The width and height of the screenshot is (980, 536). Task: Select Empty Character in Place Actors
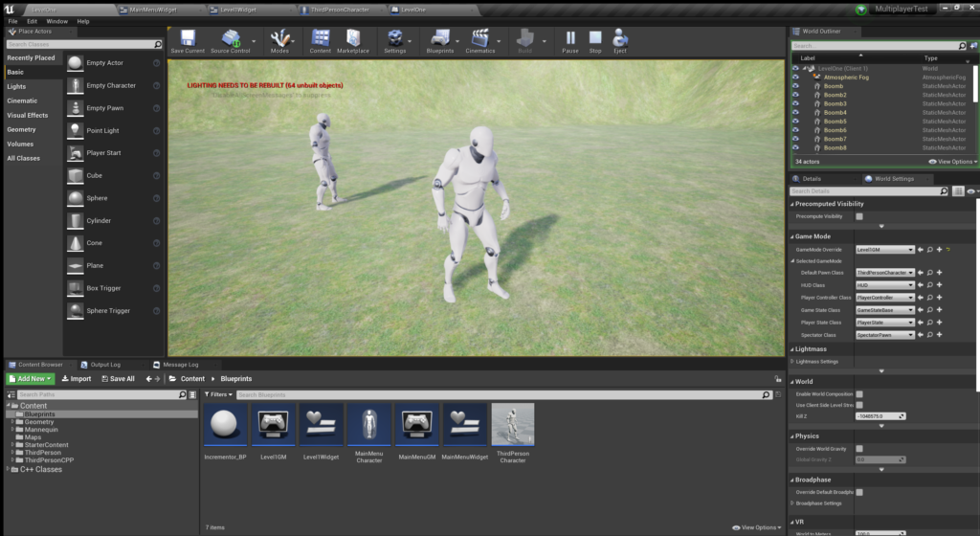pyautogui.click(x=113, y=85)
